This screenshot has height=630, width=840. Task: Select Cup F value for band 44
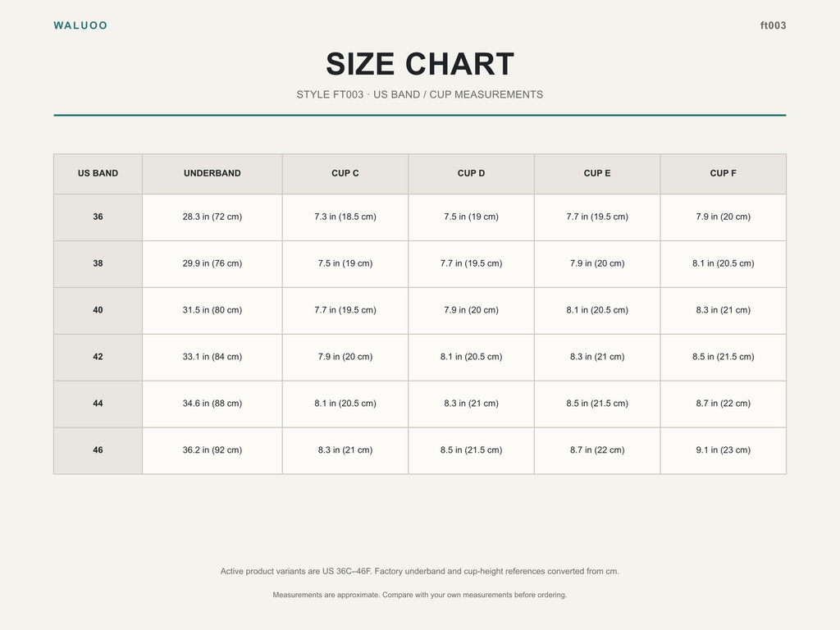pos(724,404)
